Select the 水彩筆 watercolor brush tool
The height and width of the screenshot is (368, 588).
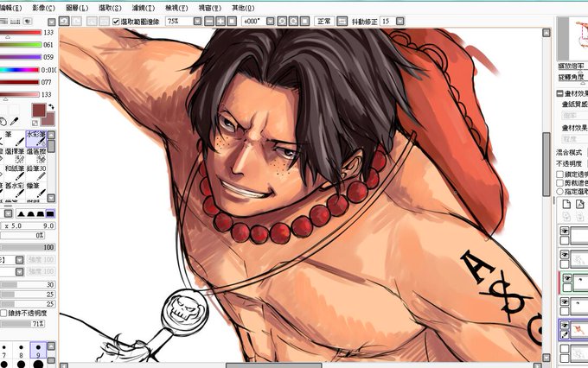[36, 139]
